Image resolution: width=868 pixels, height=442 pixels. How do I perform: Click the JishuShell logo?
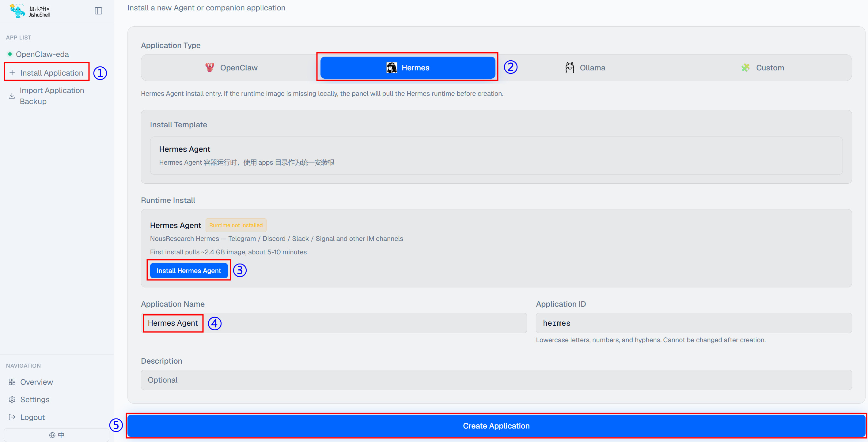(30, 11)
